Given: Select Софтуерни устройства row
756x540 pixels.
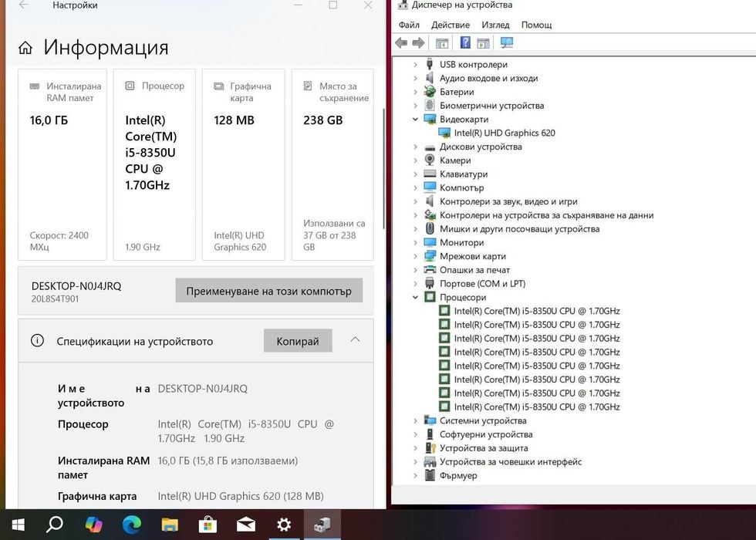Looking at the screenshot, I should [485, 434].
